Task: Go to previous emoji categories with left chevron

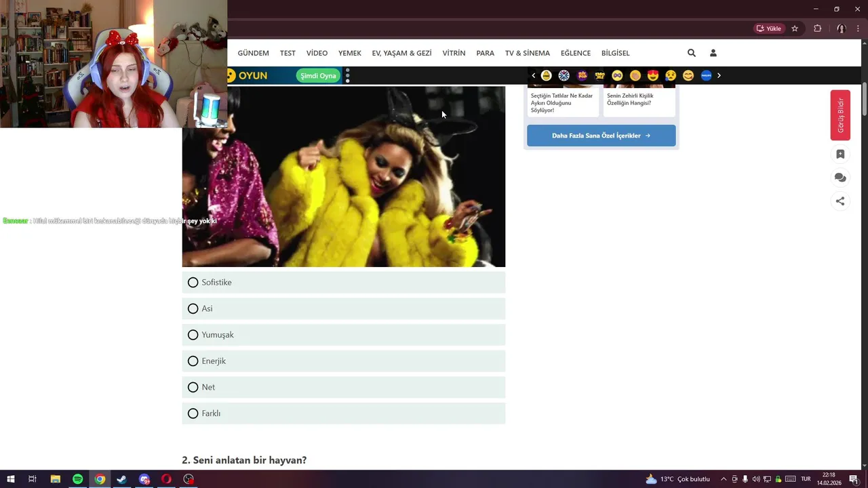Action: (x=534, y=75)
